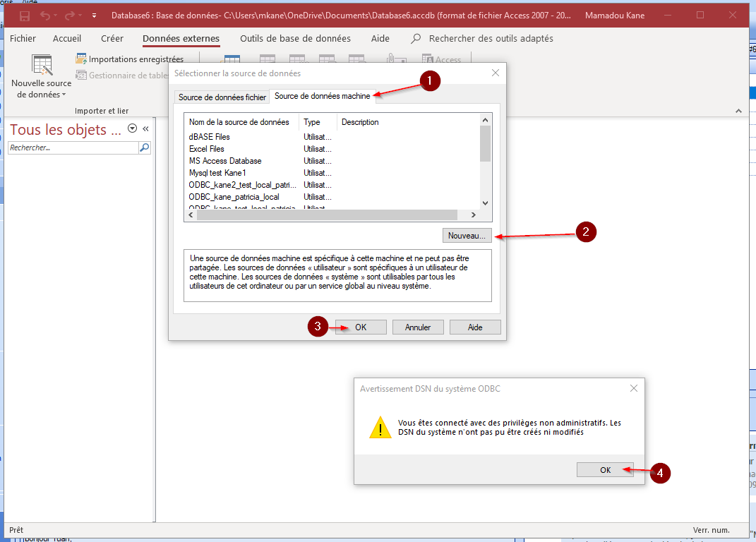Click the Save icon in title bar
The height and width of the screenshot is (542, 756).
(x=25, y=16)
